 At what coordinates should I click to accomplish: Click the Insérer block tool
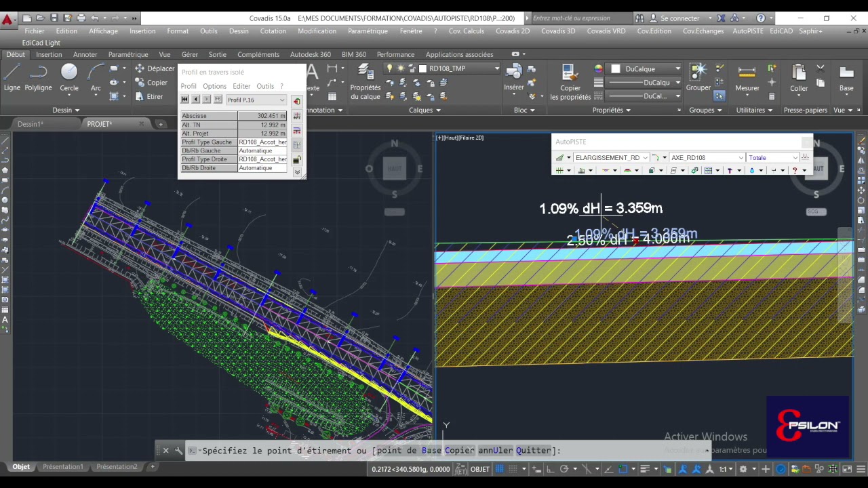514,78
